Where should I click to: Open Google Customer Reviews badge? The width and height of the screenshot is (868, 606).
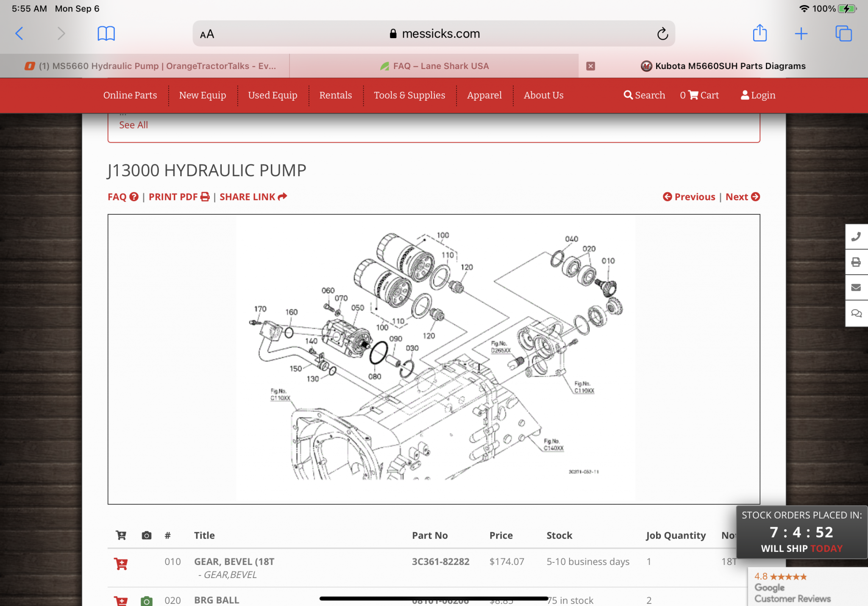(x=808, y=587)
